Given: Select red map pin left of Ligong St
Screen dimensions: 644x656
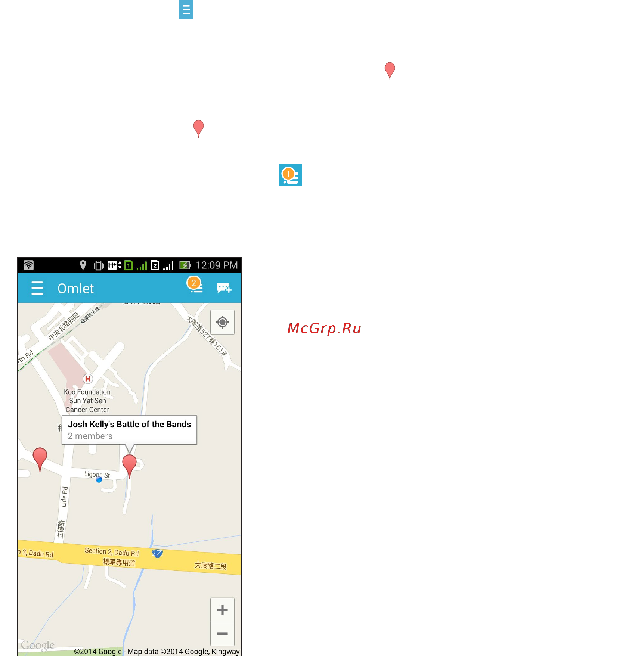Looking at the screenshot, I should pos(40,459).
